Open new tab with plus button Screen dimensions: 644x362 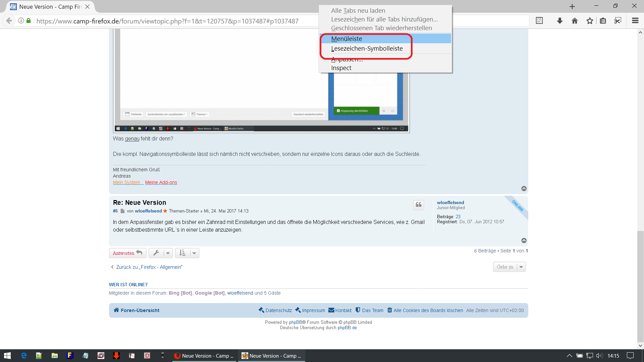[x=572, y=7]
